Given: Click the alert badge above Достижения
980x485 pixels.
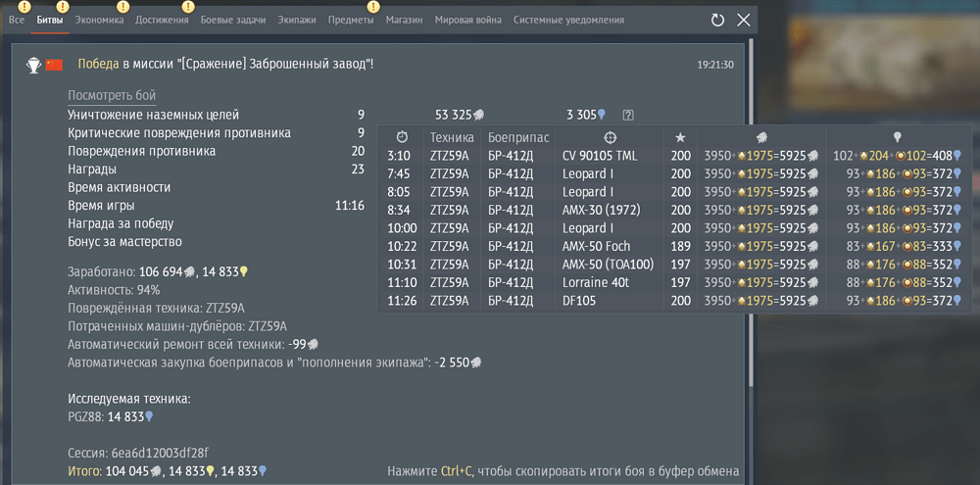Looking at the screenshot, I should pos(187,7).
